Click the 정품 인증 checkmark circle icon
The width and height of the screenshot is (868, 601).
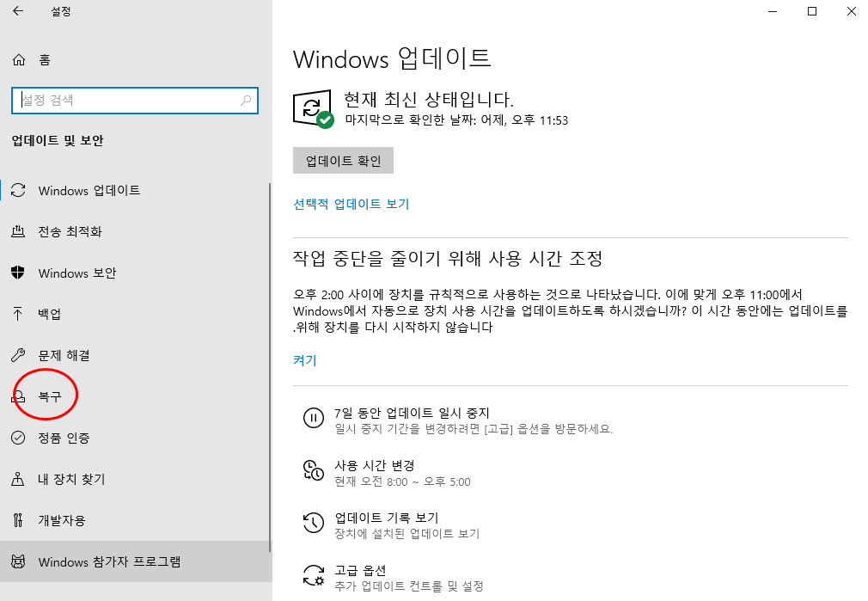[18, 438]
